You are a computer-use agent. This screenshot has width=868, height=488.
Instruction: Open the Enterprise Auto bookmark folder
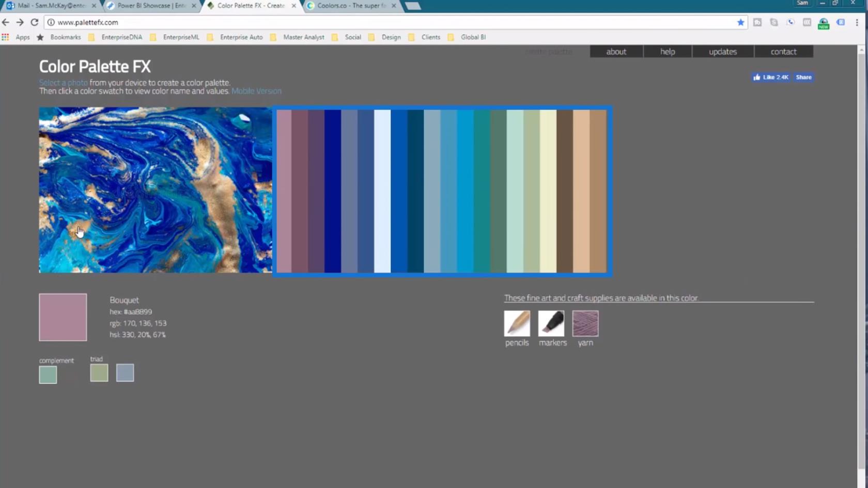[x=235, y=37]
